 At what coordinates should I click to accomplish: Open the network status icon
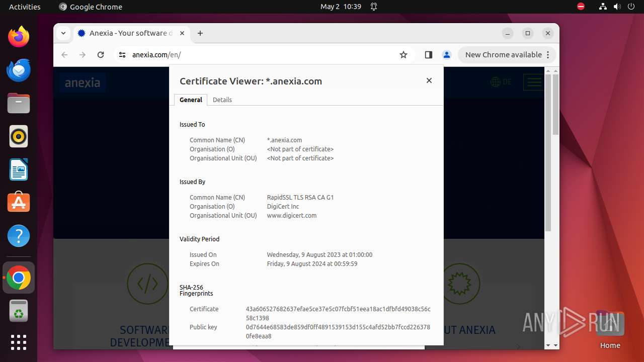603,7
